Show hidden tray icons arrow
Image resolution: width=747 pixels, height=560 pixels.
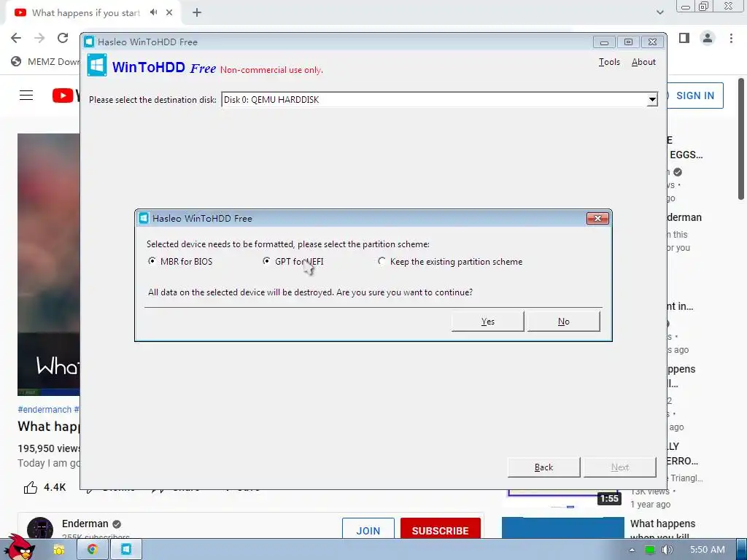632,550
